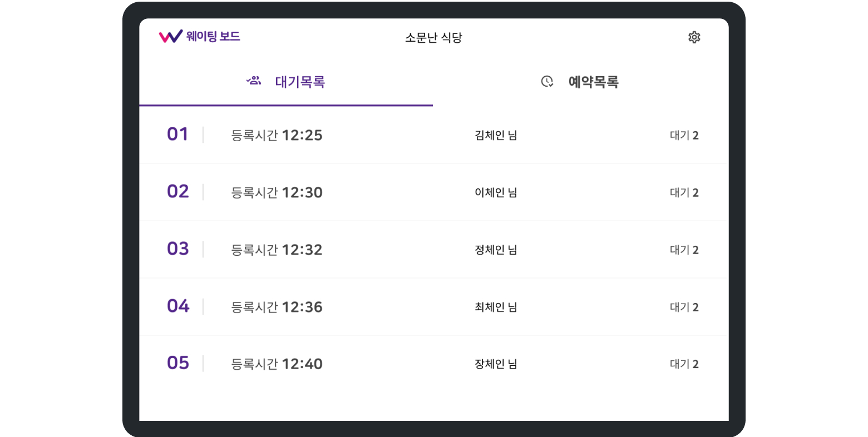Click customer name 이체인 님
The width and height of the screenshot is (868, 437).
pos(495,192)
